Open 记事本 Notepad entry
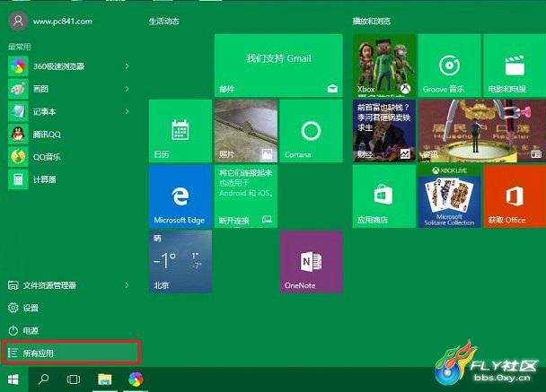The width and height of the screenshot is (546, 392). 68,111
